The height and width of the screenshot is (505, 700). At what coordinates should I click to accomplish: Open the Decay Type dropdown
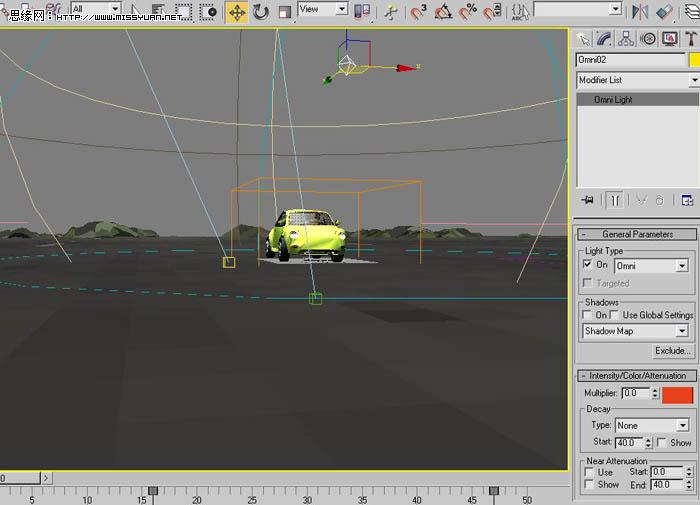pyautogui.click(x=652, y=426)
